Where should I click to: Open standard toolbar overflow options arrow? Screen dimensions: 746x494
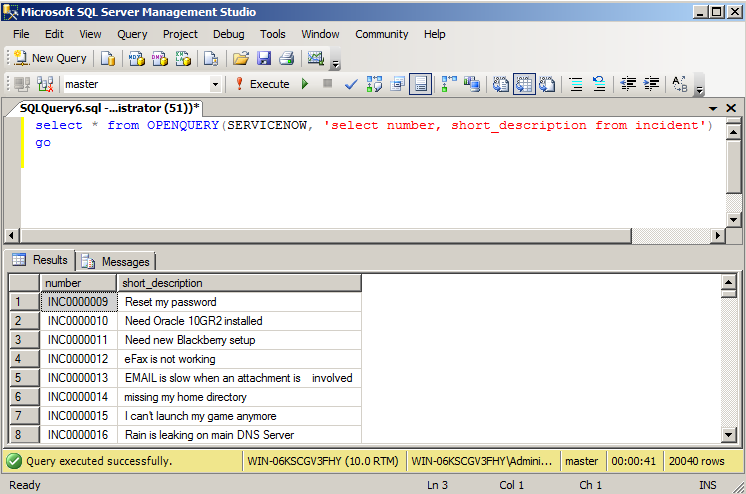coord(335,61)
